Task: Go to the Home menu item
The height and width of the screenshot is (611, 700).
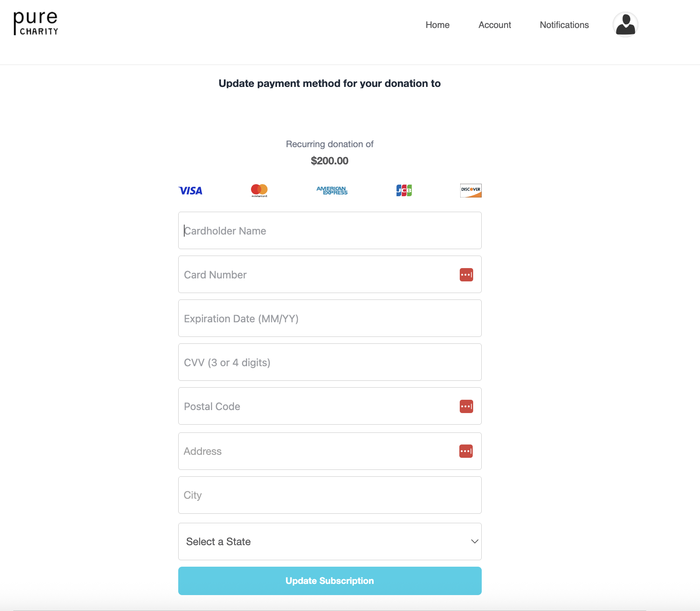Action: point(437,25)
